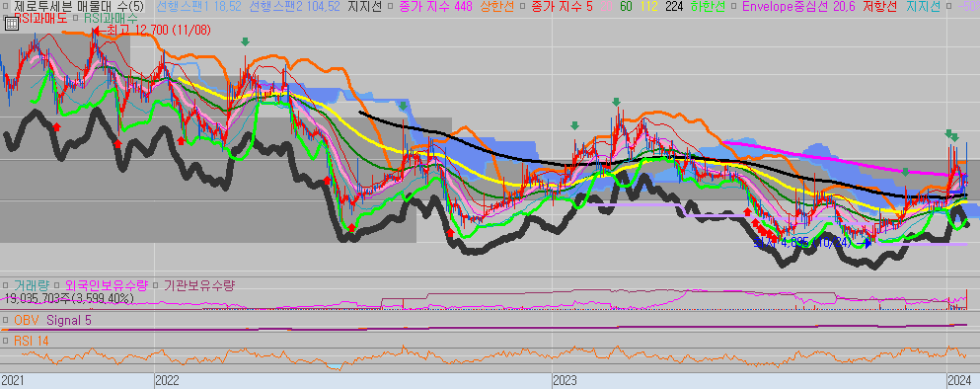Click the Signal 5 label in OBV panel
This screenshot has width=980, height=389.
[69, 320]
